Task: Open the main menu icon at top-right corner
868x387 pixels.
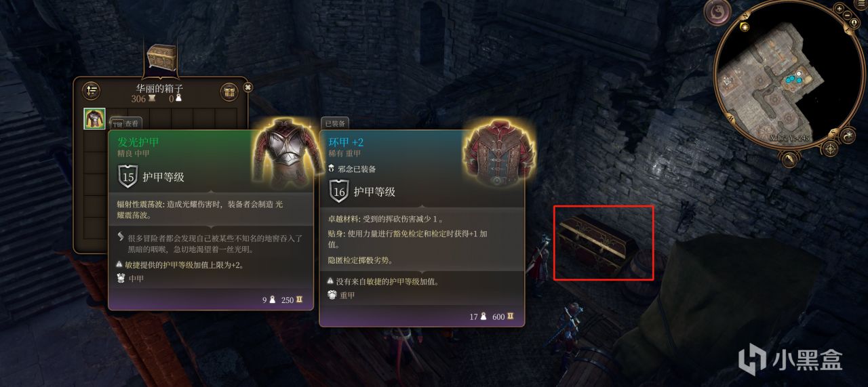Action: click(x=862, y=4)
